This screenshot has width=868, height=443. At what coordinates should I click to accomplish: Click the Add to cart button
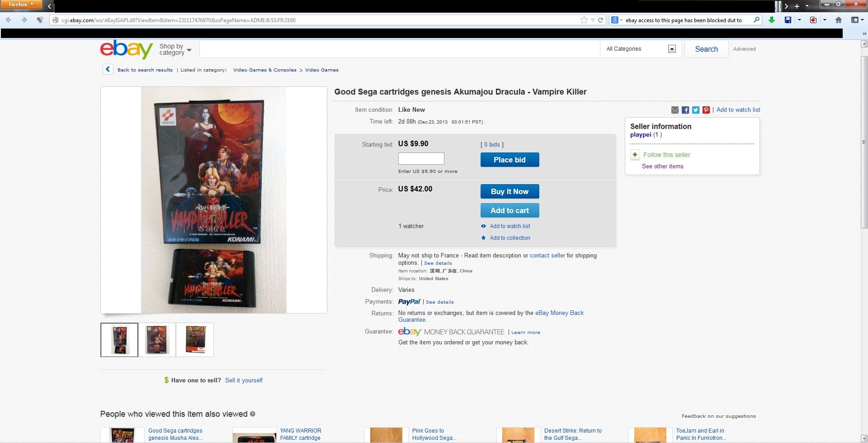(509, 210)
